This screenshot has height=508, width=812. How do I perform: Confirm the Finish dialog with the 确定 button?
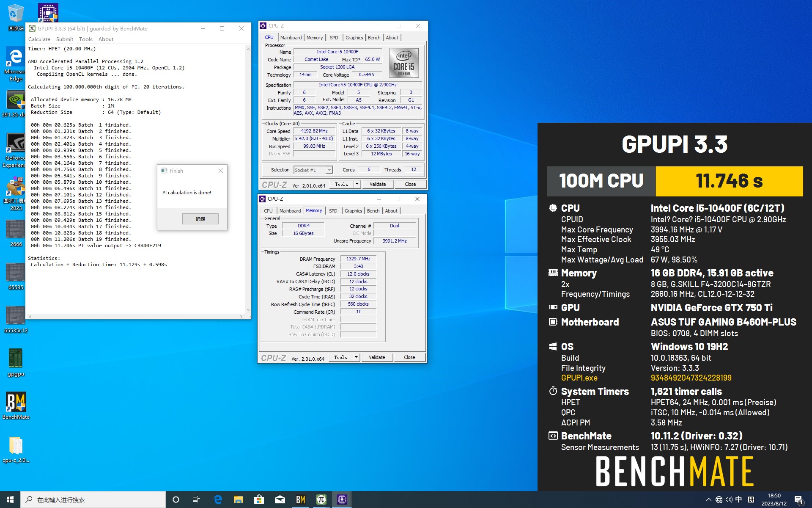pyautogui.click(x=200, y=219)
